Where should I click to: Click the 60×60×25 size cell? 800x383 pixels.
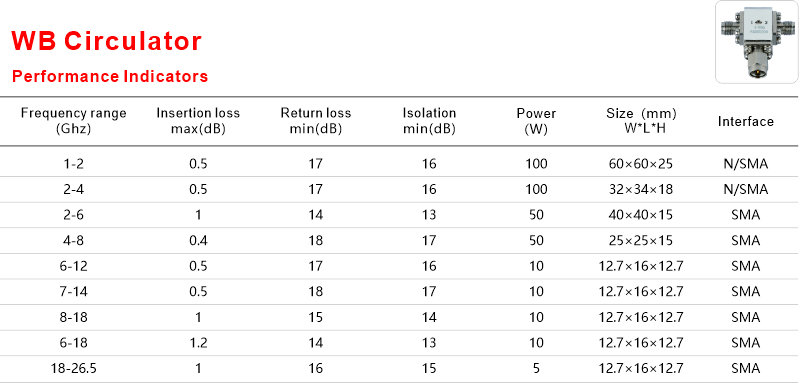[x=641, y=164]
